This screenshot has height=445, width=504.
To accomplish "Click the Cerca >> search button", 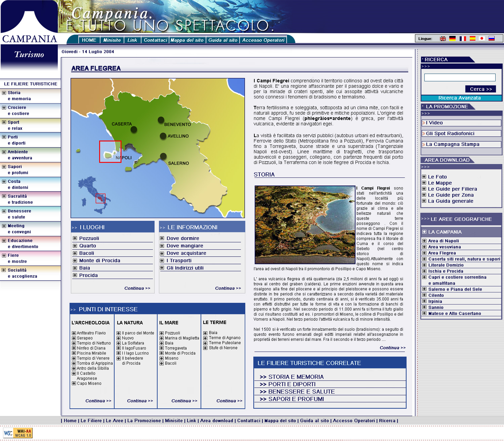I will [481, 89].
